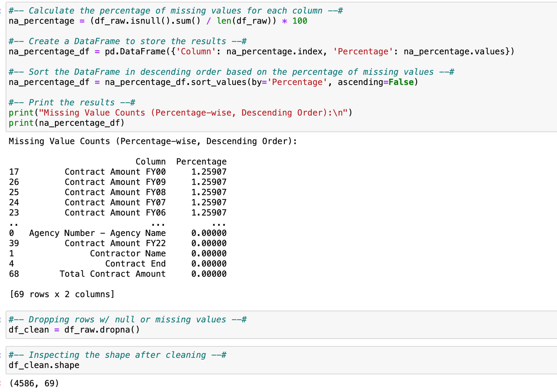The width and height of the screenshot is (557, 392).
Task: Click the Percentage column header in output
Action: (201, 162)
